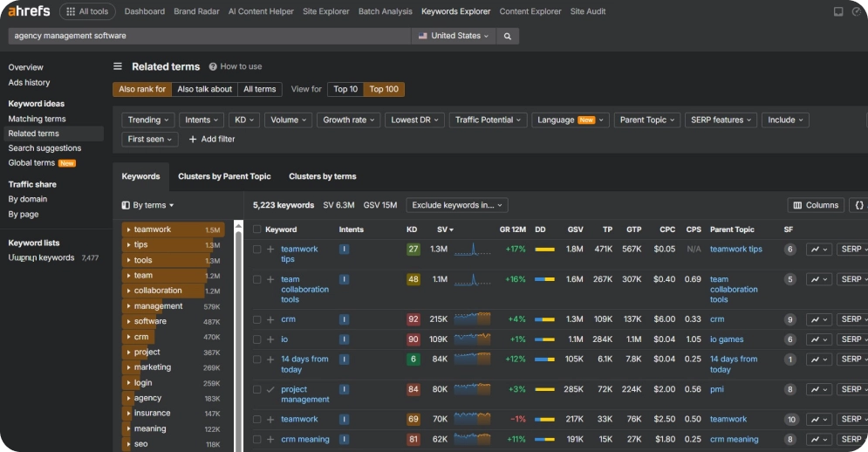Viewport: 868px width, 452px height.
Task: Click the plus icon for Add filter
Action: click(193, 139)
